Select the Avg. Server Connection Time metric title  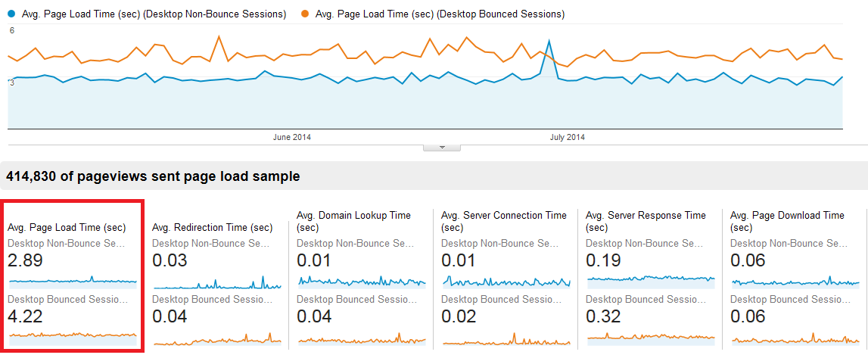pyautogui.click(x=503, y=216)
